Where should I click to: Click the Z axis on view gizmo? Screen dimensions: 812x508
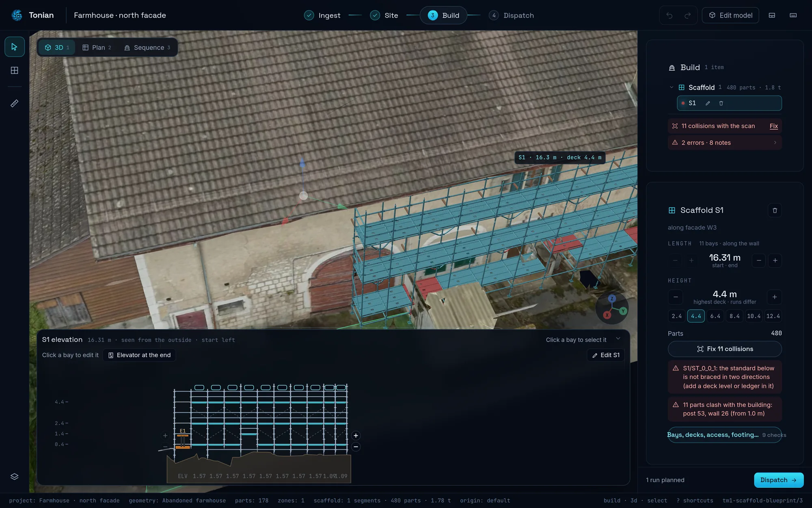(612, 299)
